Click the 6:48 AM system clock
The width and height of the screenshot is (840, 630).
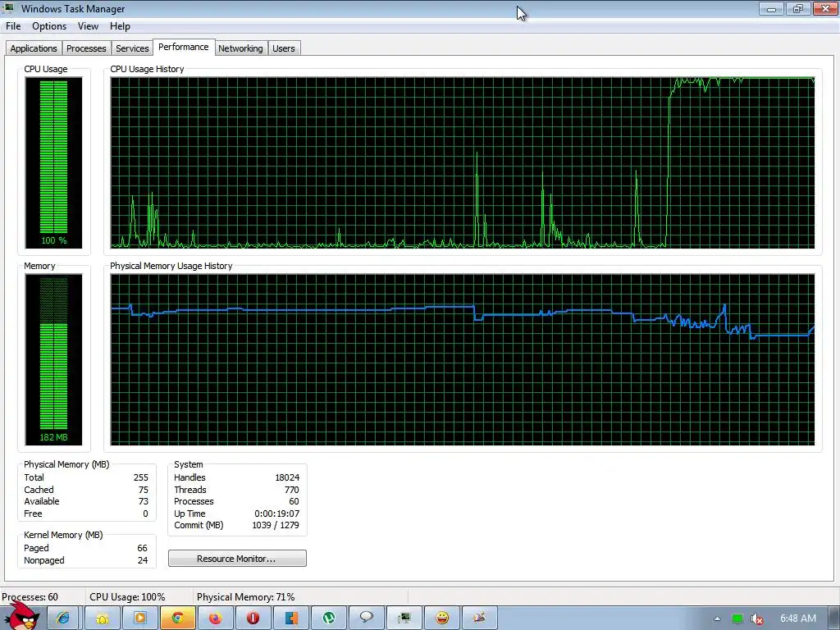click(798, 619)
